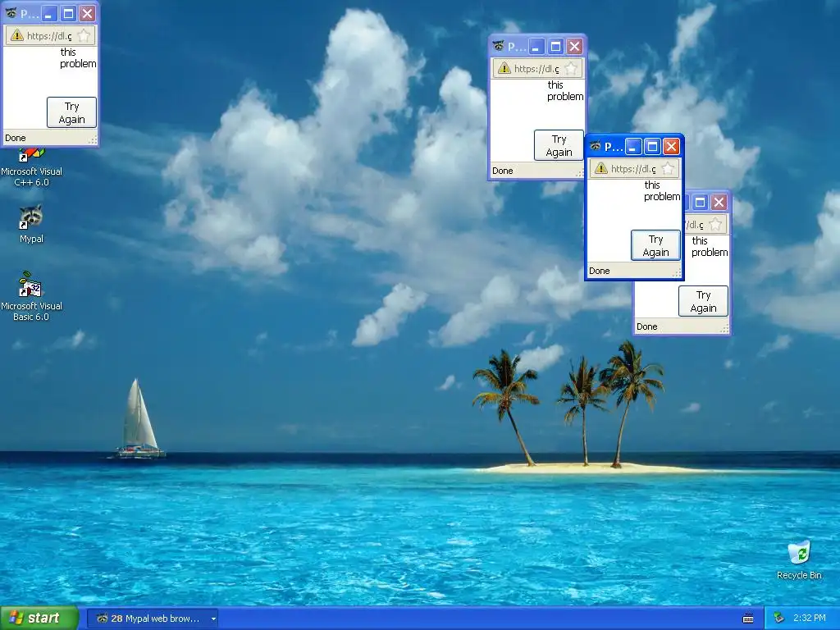Image resolution: width=840 pixels, height=630 pixels.
Task: Click the tray icon beside the clock
Action: (779, 619)
